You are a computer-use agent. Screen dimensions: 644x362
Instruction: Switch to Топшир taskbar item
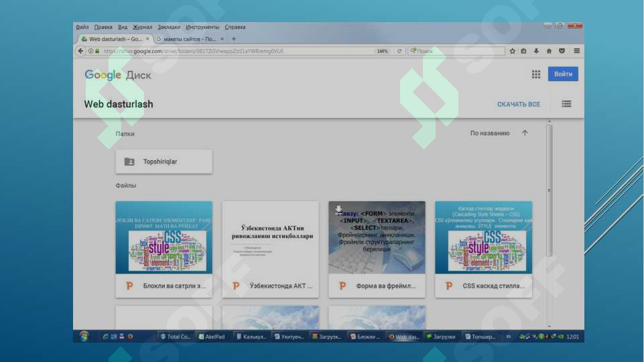point(480,337)
